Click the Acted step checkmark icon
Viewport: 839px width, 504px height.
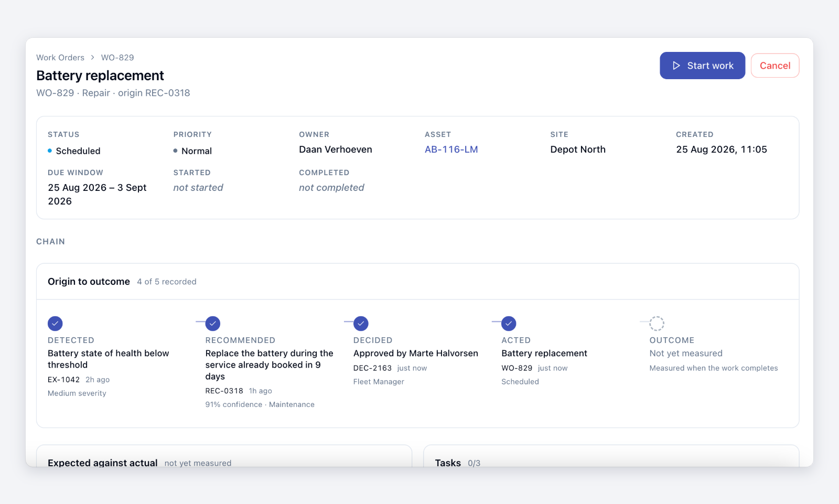point(509,324)
